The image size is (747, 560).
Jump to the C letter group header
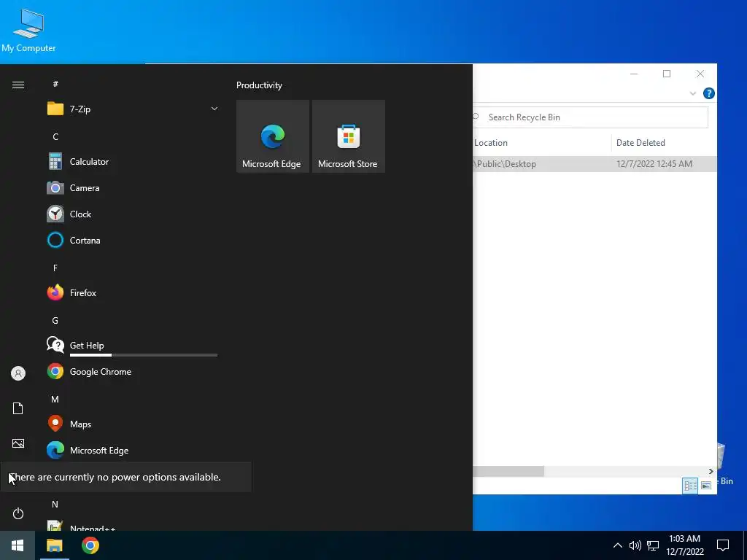point(55,136)
